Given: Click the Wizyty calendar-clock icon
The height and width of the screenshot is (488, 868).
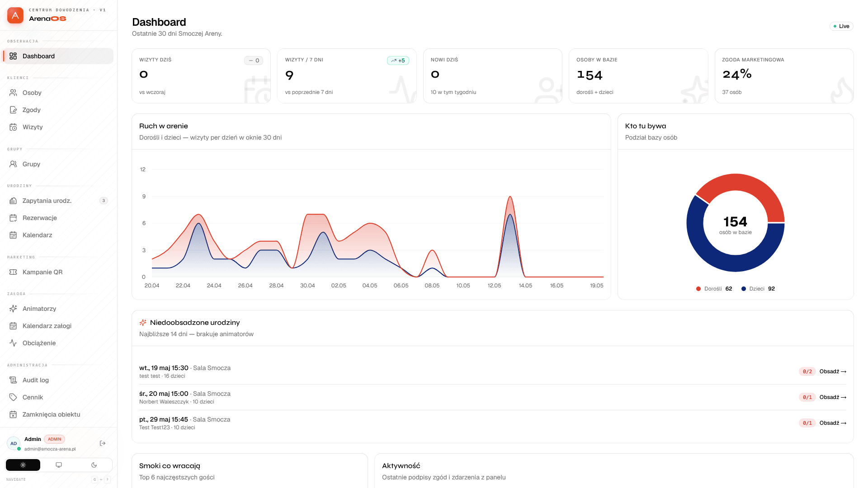Looking at the screenshot, I should pos(13,127).
